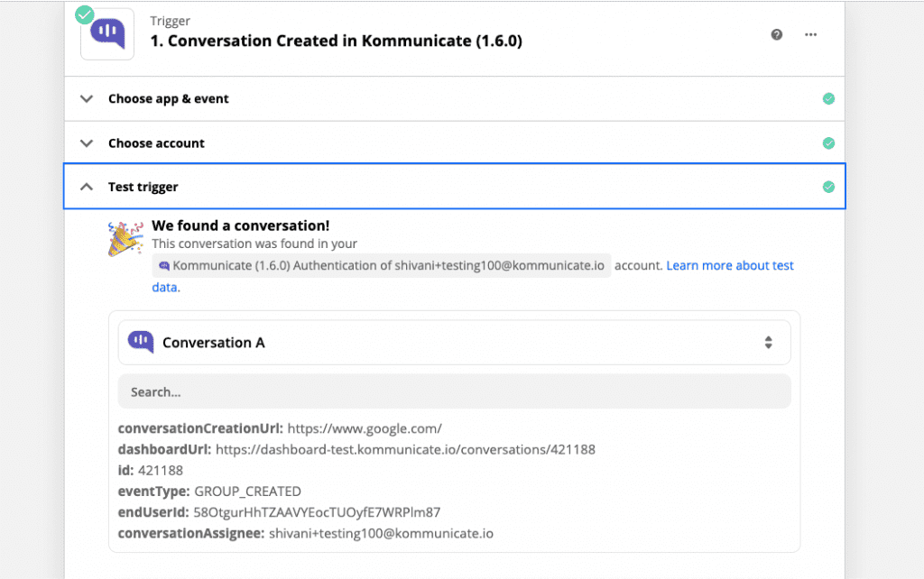Click the party popper celebration icon

pos(125,239)
